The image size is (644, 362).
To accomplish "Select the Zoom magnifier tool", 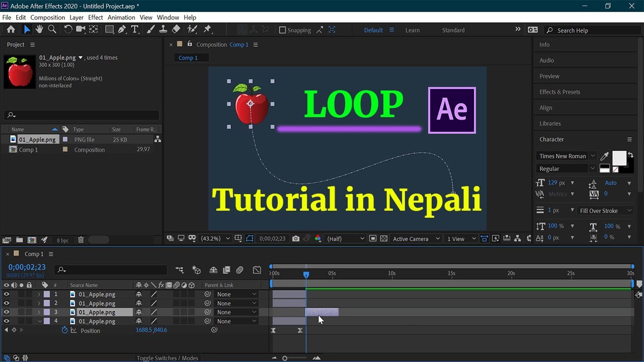I will (52, 30).
